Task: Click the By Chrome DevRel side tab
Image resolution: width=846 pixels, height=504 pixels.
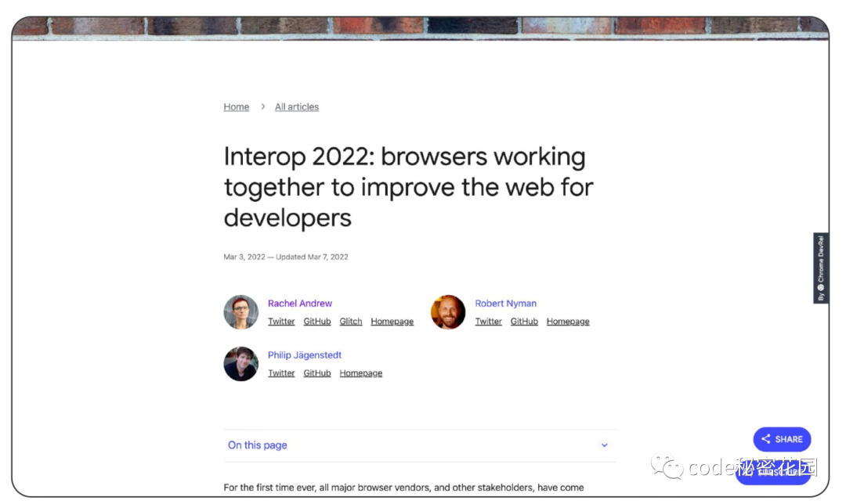Action: pos(821,268)
